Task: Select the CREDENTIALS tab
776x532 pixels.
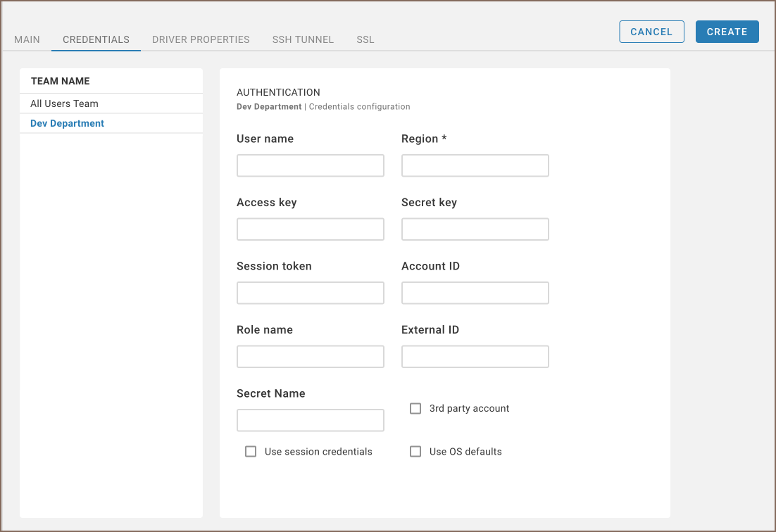Action: tap(96, 39)
